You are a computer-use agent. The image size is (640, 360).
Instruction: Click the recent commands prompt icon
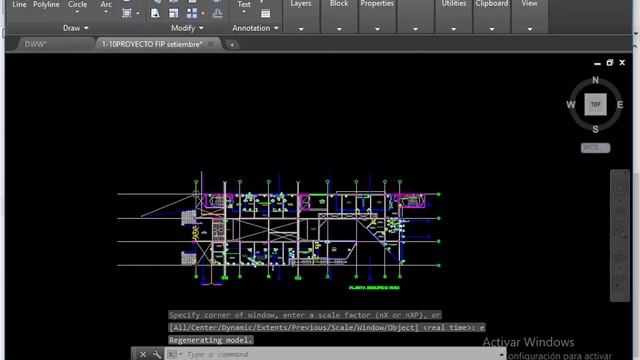[x=173, y=354]
